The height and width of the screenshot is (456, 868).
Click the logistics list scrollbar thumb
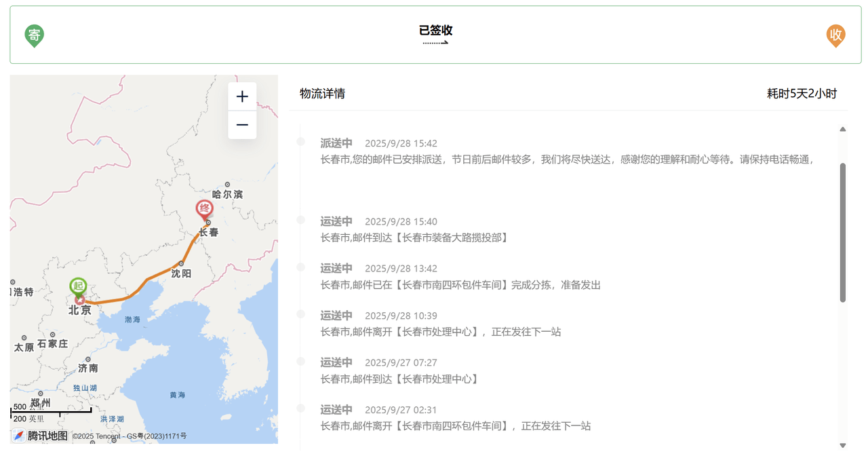pos(843,232)
